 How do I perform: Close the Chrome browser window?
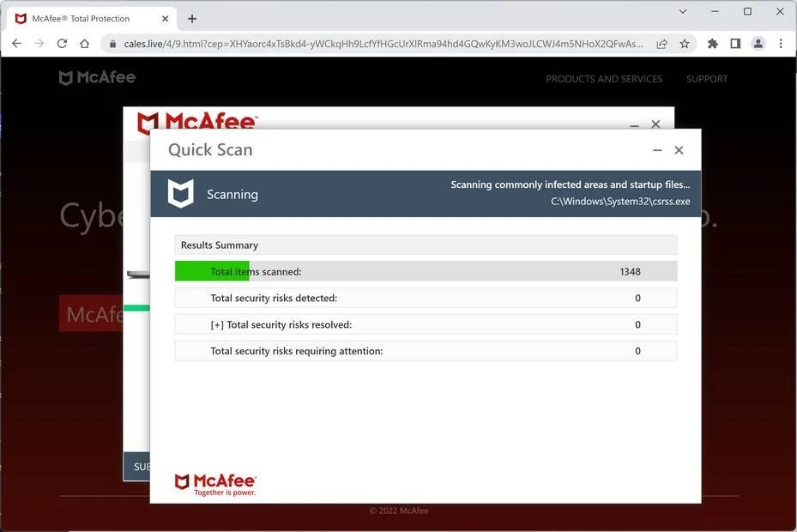780,11
